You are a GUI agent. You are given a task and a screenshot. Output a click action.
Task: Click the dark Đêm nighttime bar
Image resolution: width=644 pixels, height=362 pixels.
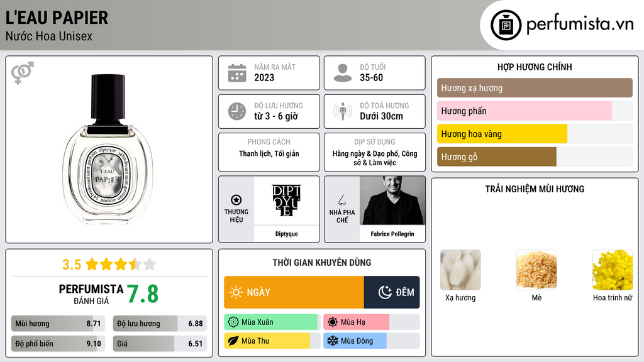(392, 292)
